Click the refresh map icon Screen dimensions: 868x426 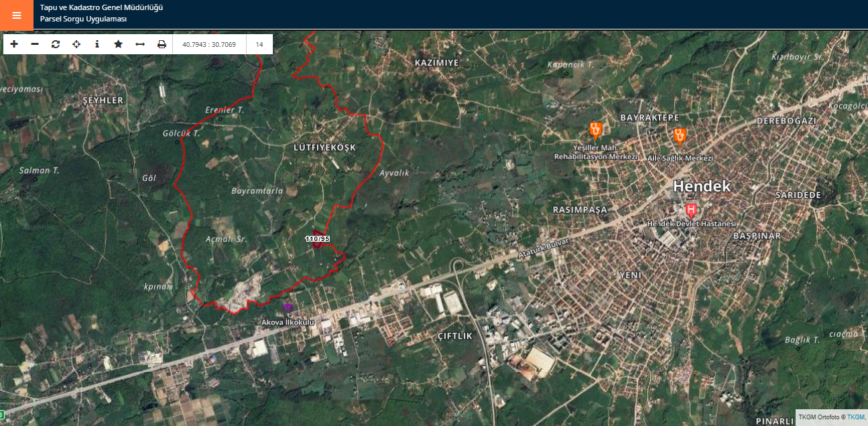[x=56, y=44]
